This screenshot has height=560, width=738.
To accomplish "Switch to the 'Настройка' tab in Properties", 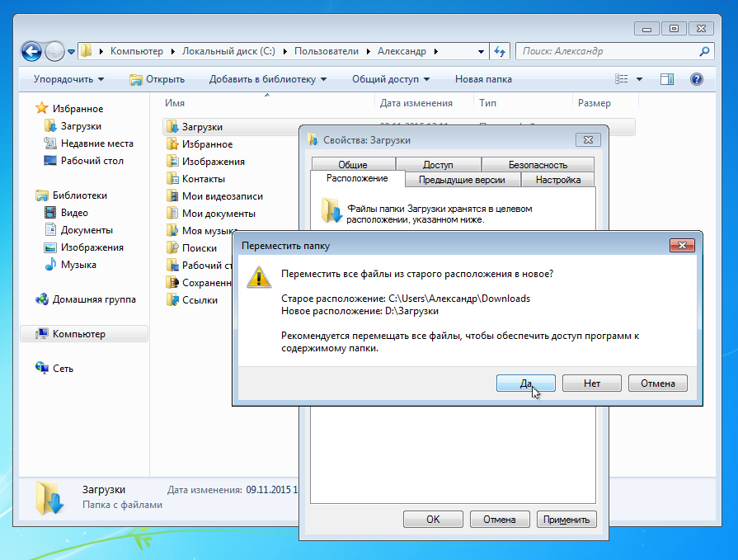I will point(558,180).
